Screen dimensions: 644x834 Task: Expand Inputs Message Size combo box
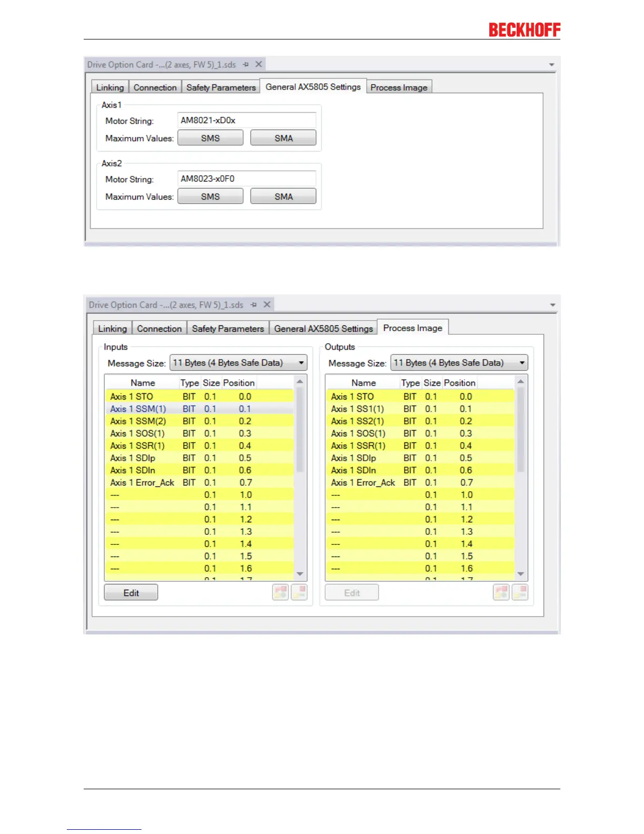(238, 363)
